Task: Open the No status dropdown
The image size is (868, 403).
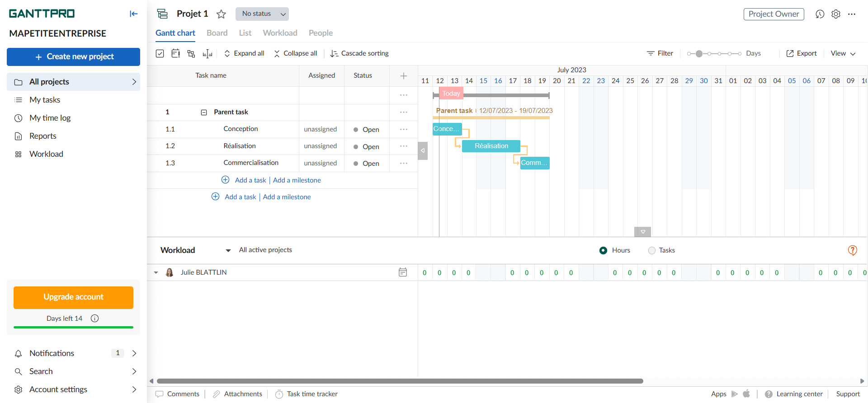Action: pyautogui.click(x=262, y=14)
